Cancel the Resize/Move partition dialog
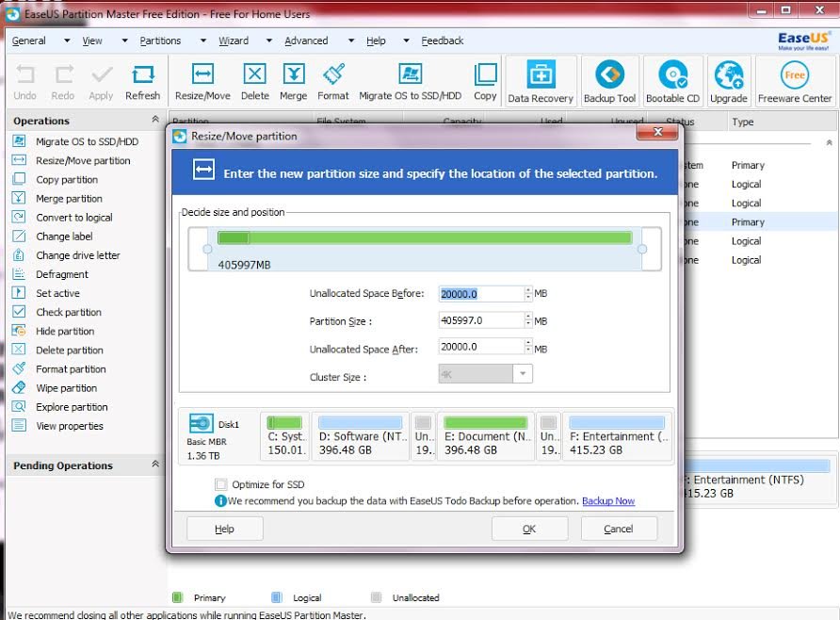This screenshot has height=620, width=840. [x=619, y=529]
